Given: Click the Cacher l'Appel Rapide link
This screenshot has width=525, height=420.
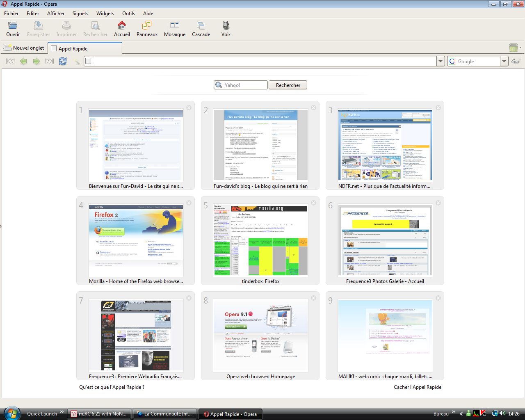Looking at the screenshot, I should pyautogui.click(x=418, y=387).
